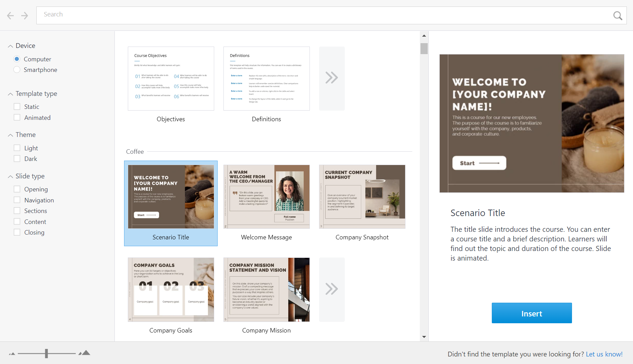Click the scrollbar down arrow
Screen dimensions: 633x364
click(424, 337)
